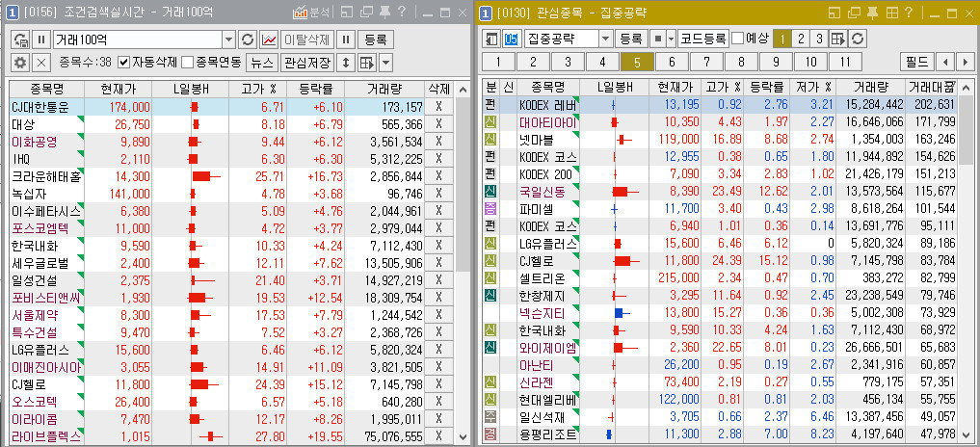Screen dimensions: 980x447
Task: Expand the arrow beside the stop square button
Action: (671, 39)
